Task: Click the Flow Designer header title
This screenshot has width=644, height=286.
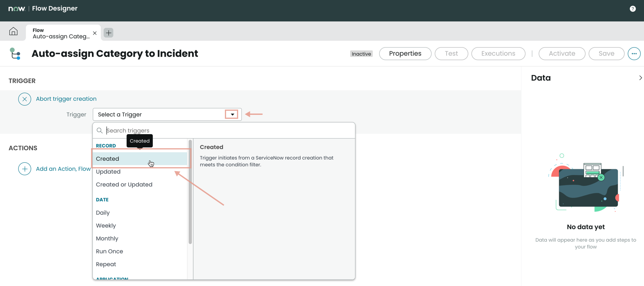Action: [x=55, y=8]
